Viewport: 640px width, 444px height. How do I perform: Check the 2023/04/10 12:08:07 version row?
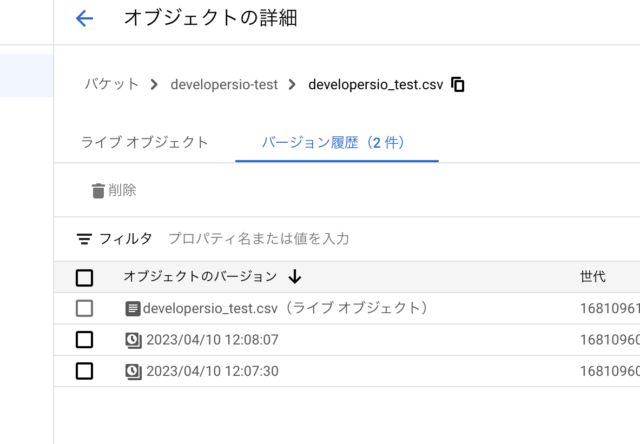84,340
